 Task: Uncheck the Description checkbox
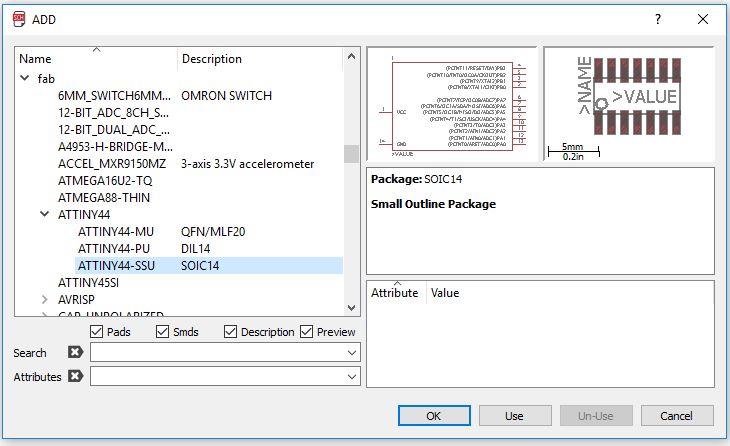[230, 331]
